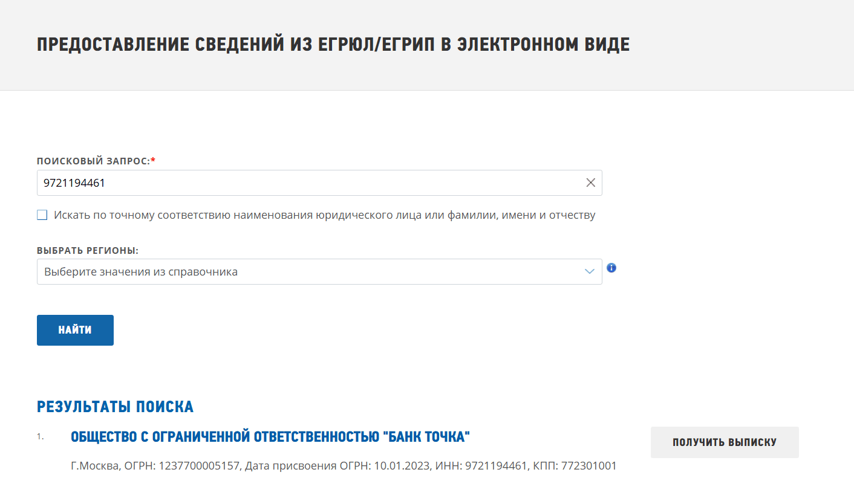Click the ВЫБРАТЬ РЕГИОНЫ label
This screenshot has width=854, height=504.
click(x=88, y=250)
